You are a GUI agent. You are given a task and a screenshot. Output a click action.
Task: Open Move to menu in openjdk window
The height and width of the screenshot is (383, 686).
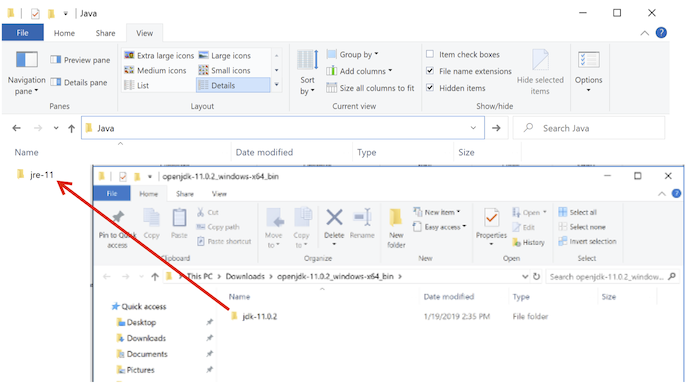point(274,228)
